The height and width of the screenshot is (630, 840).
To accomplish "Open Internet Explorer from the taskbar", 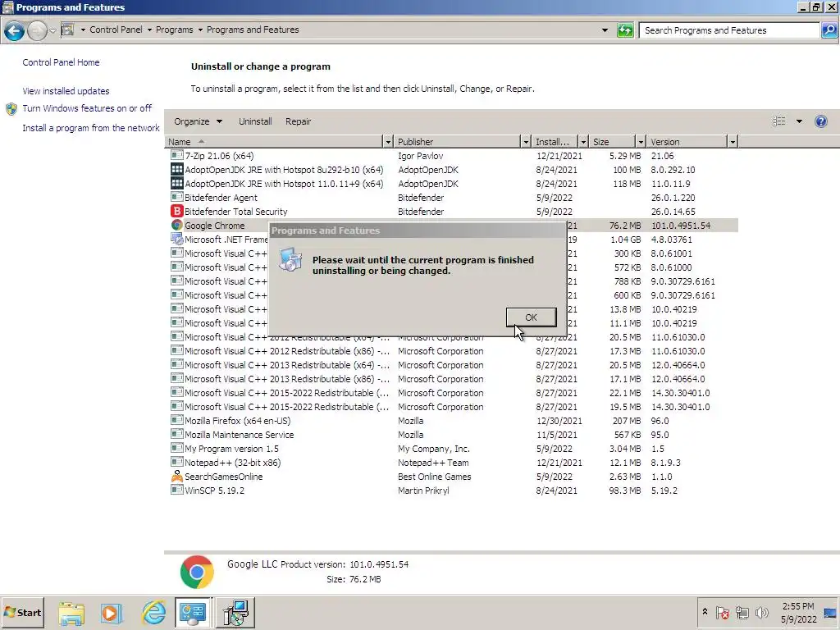I will point(153,613).
